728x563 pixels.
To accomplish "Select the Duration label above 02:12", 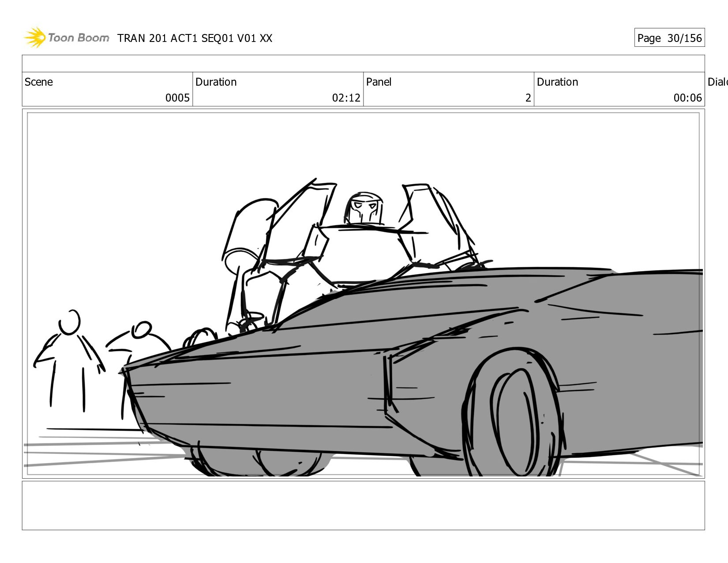I will click(x=216, y=82).
